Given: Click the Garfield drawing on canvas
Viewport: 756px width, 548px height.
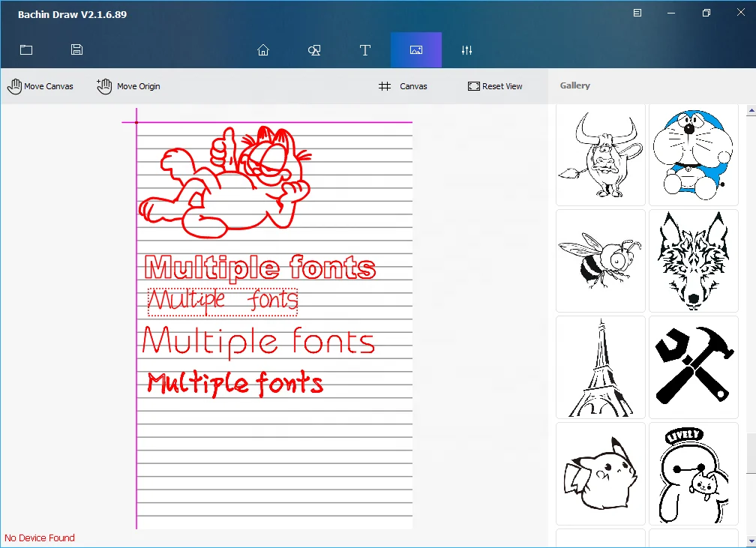Looking at the screenshot, I should 226,180.
